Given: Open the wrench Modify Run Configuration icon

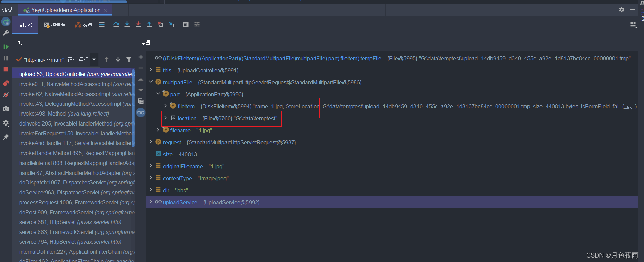Looking at the screenshot, I should (6, 33).
